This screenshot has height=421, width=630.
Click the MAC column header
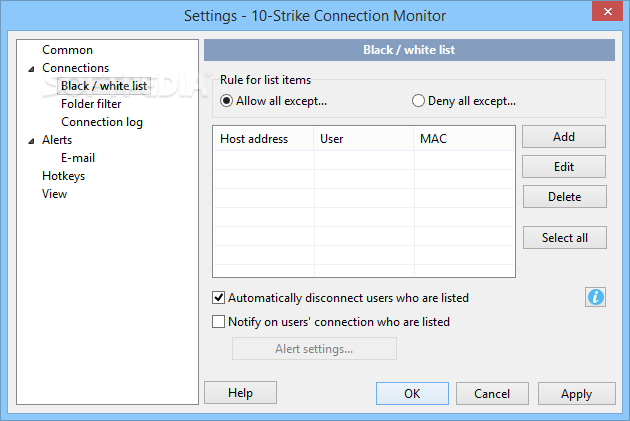point(464,139)
